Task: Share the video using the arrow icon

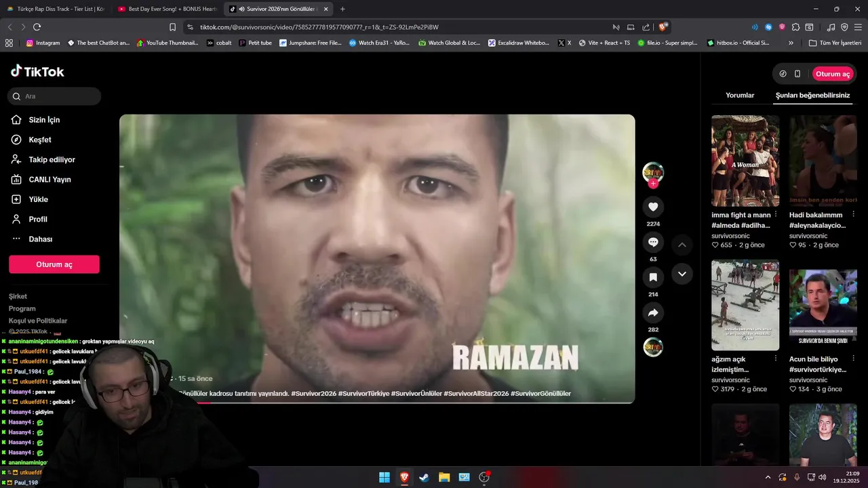Action: click(x=653, y=312)
